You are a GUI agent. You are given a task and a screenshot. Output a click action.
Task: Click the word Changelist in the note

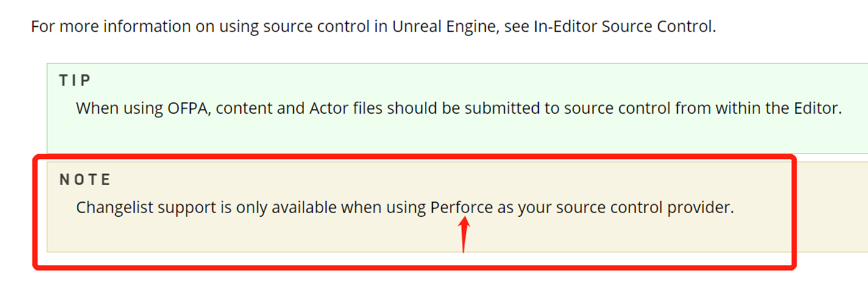point(115,208)
